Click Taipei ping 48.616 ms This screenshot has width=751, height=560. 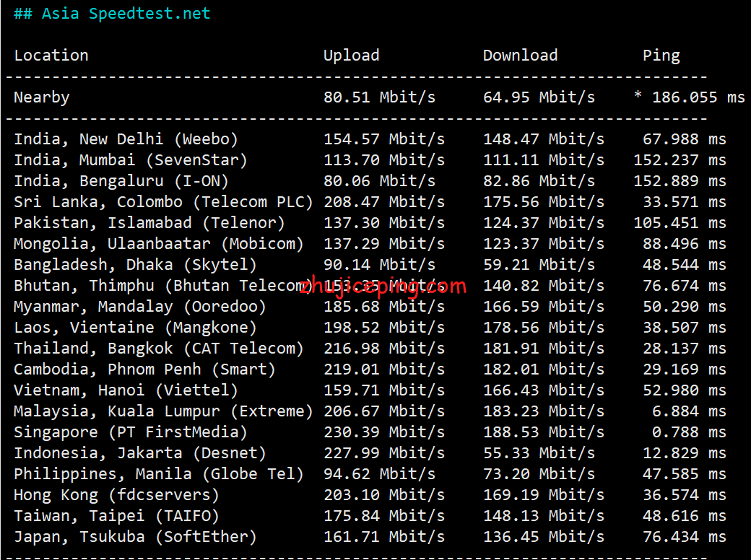(685, 517)
